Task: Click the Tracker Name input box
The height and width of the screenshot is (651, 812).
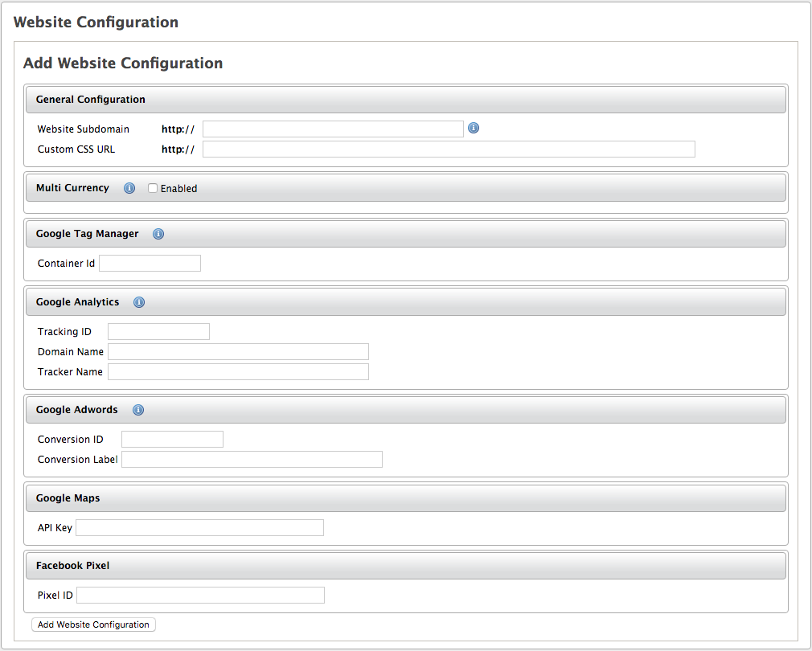Action: pos(238,372)
